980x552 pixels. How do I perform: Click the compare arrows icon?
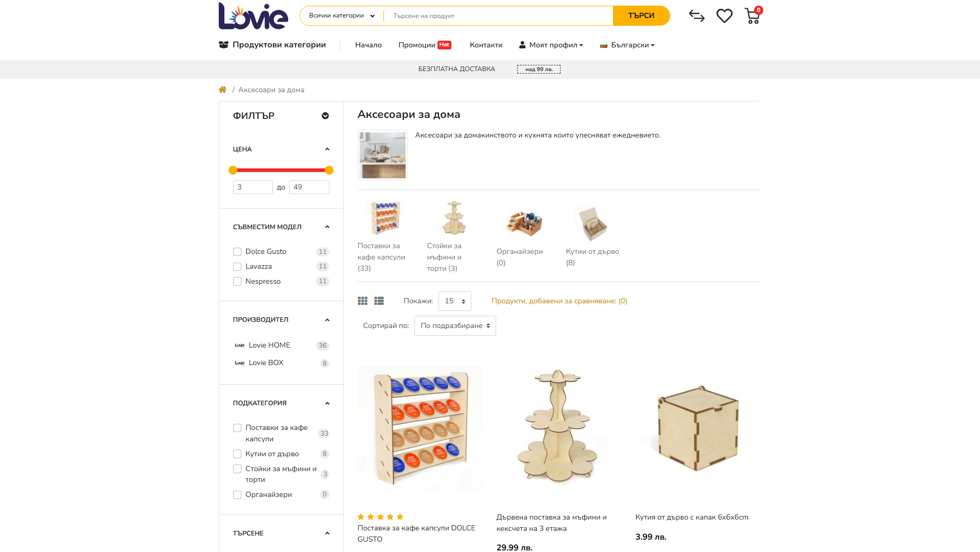tap(696, 16)
